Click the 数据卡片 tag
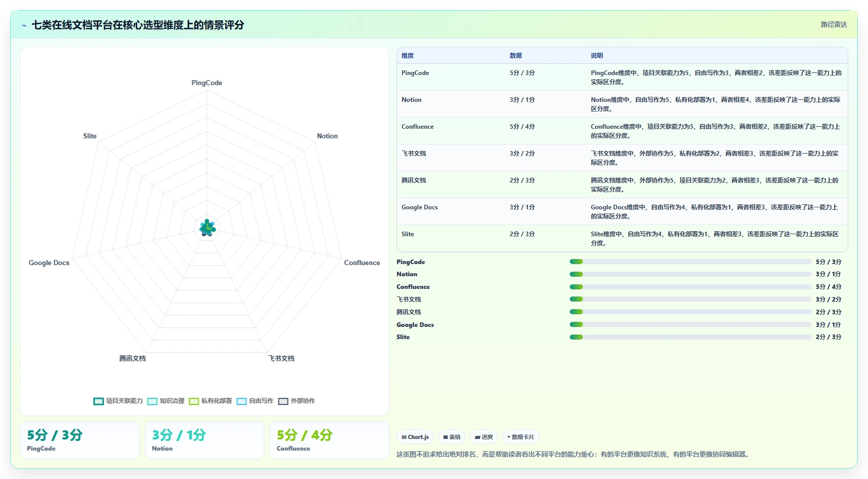This screenshot has height=479, width=868. pyautogui.click(x=521, y=437)
